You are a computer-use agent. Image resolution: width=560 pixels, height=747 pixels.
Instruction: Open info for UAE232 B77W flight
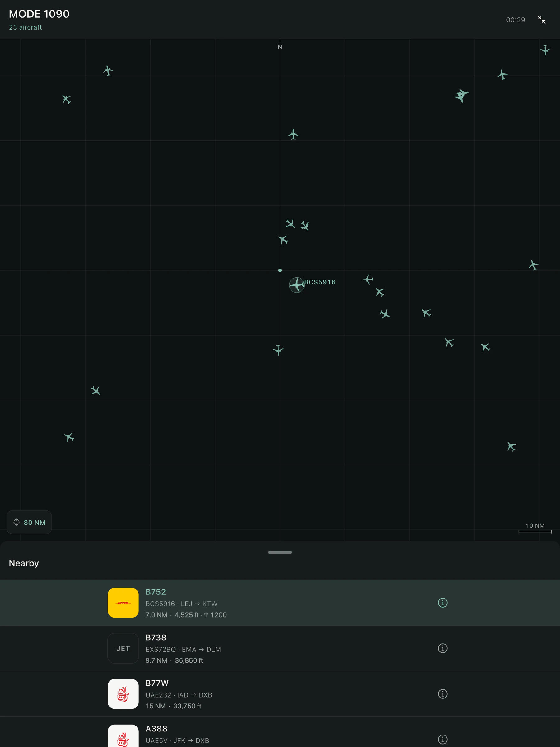point(442,694)
